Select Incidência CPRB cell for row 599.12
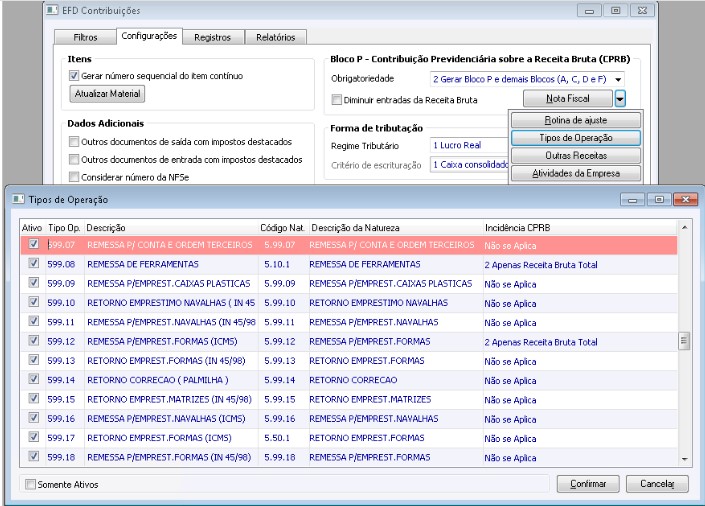Viewport: 705px width, 506px height. [x=580, y=342]
